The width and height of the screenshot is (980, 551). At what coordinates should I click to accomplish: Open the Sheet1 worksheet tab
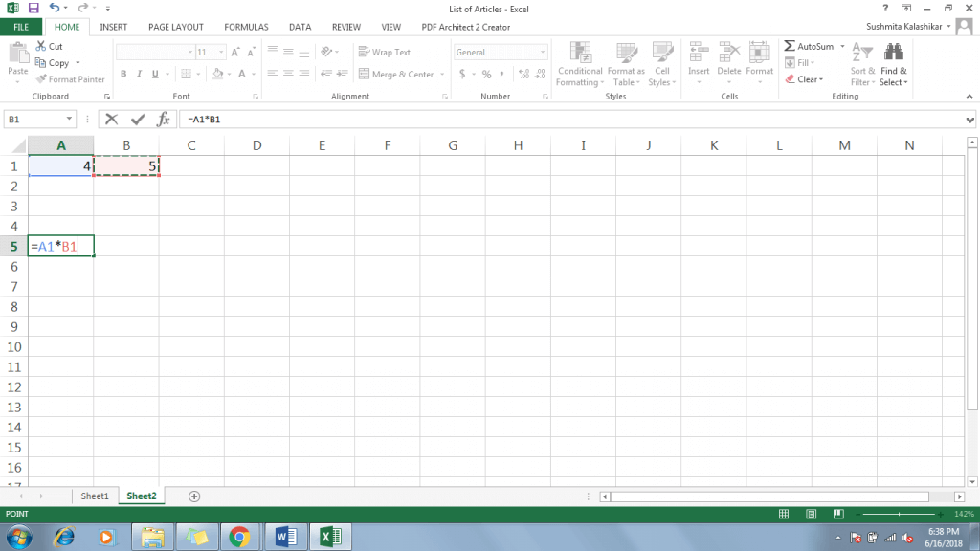pyautogui.click(x=94, y=496)
